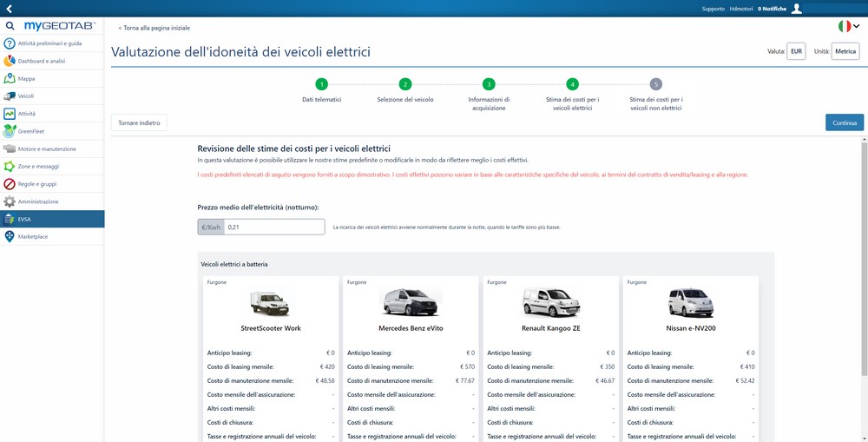868x442 pixels.
Task: Click the Italian flag language icon
Action: click(x=845, y=26)
